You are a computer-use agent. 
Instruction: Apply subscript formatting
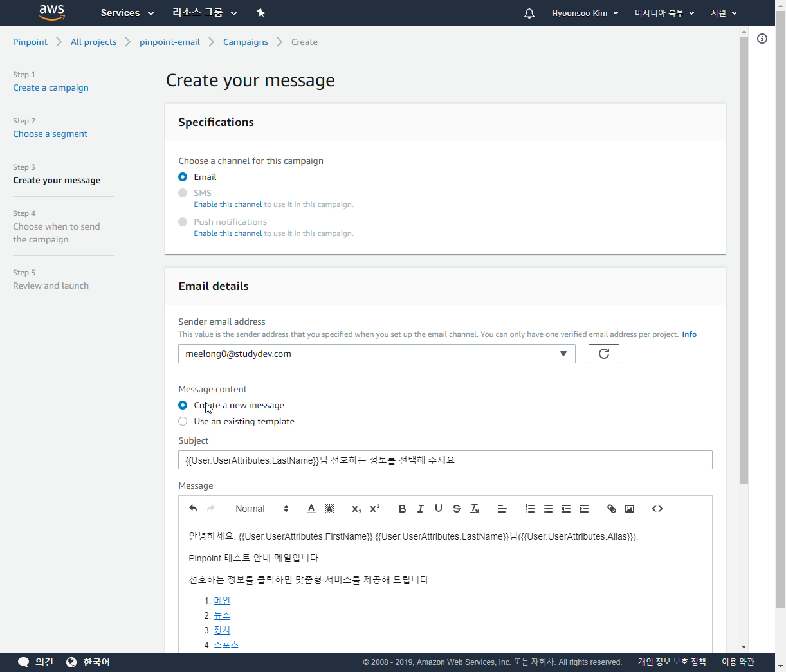point(356,509)
